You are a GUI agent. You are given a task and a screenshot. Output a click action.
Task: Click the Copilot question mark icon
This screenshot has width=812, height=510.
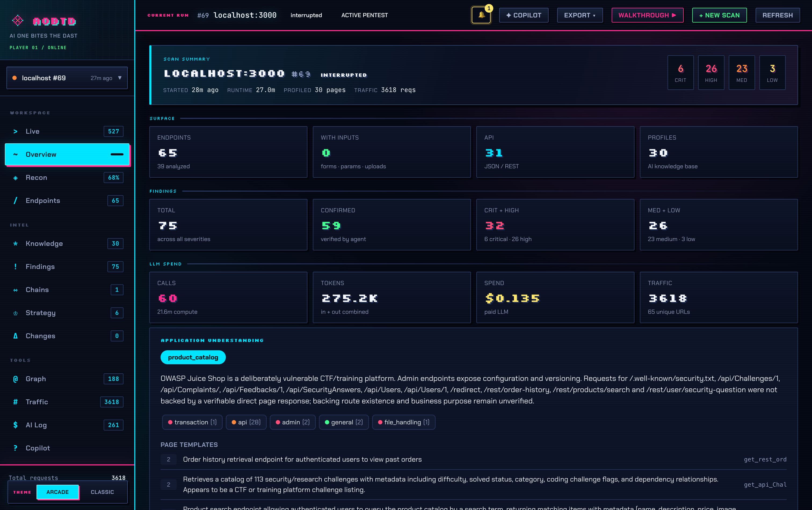click(x=16, y=448)
